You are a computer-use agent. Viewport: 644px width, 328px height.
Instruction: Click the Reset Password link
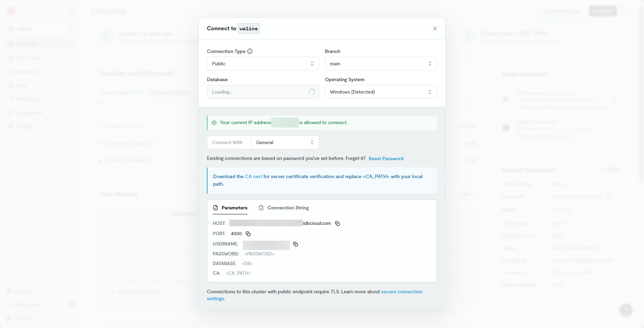pyautogui.click(x=386, y=158)
